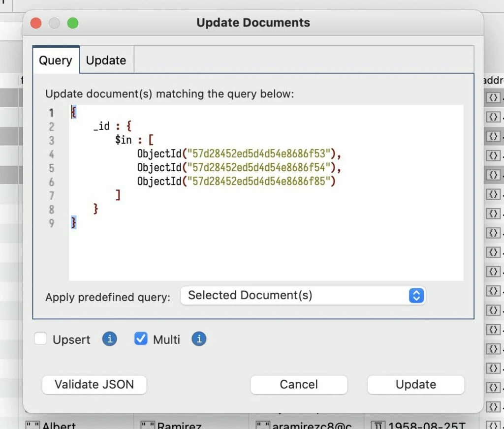Click the date type icon beside 1958-08-25T
The height and width of the screenshot is (429, 504).
click(x=378, y=426)
